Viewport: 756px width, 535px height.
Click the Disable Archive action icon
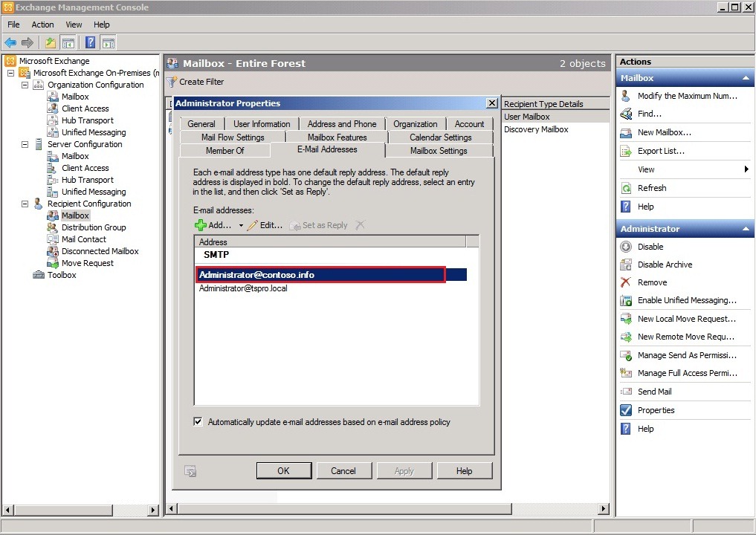626,265
